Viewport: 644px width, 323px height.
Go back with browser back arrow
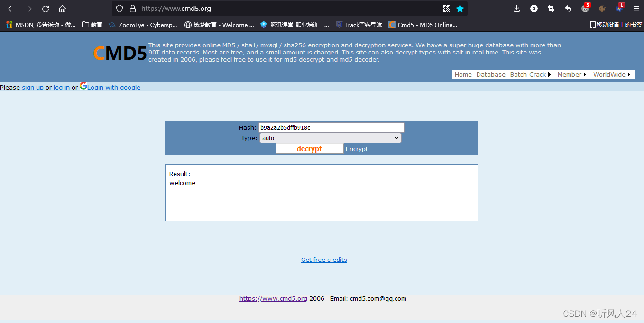click(x=11, y=9)
